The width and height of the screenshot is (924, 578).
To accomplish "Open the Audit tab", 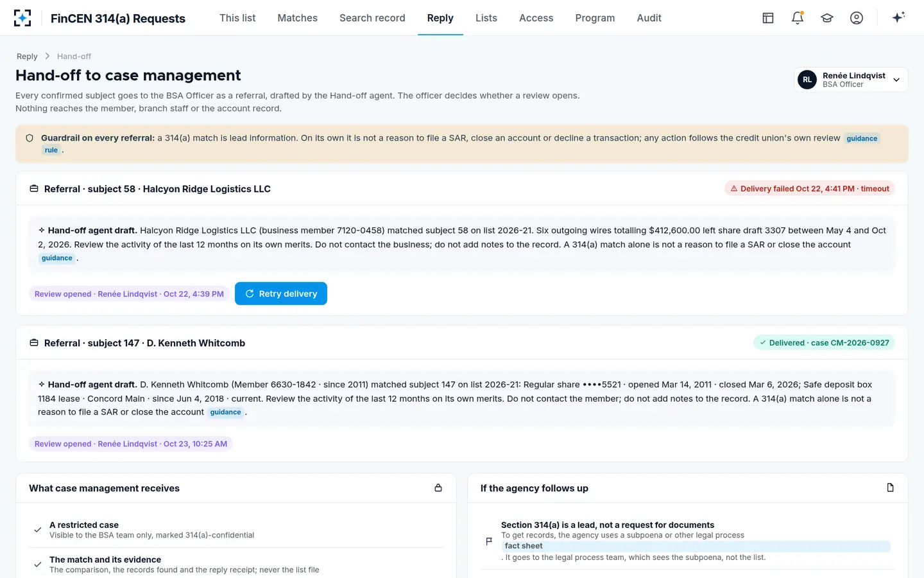I will click(649, 18).
